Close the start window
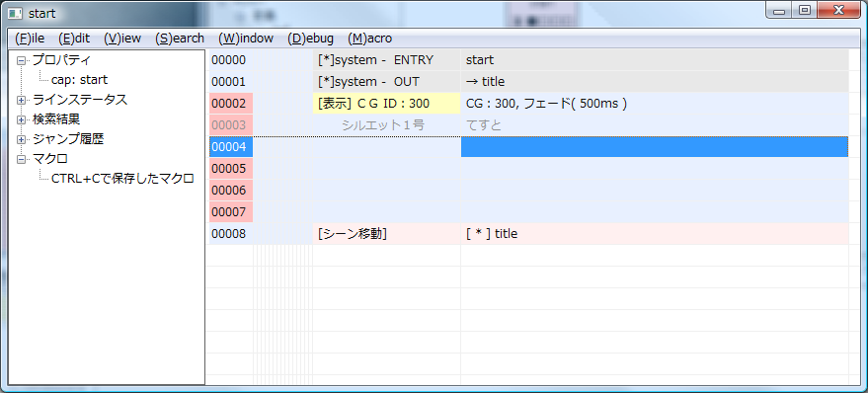Screen dimensions: 868x393 tap(838, 11)
